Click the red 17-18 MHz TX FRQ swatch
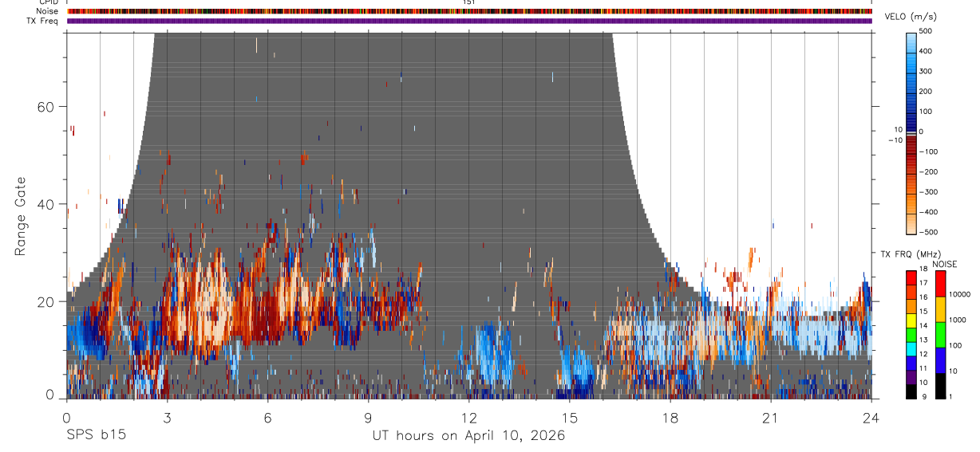Screen dimensions: 980x452 click(911, 277)
